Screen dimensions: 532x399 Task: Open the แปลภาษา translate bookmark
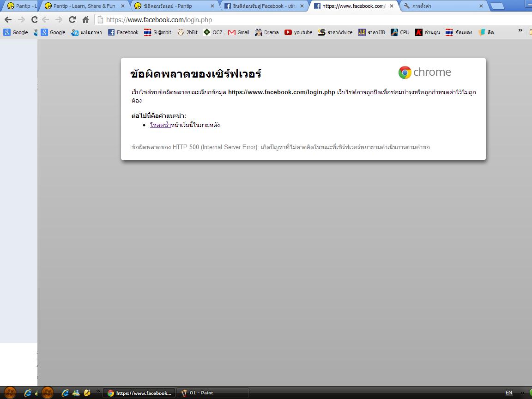coord(86,32)
